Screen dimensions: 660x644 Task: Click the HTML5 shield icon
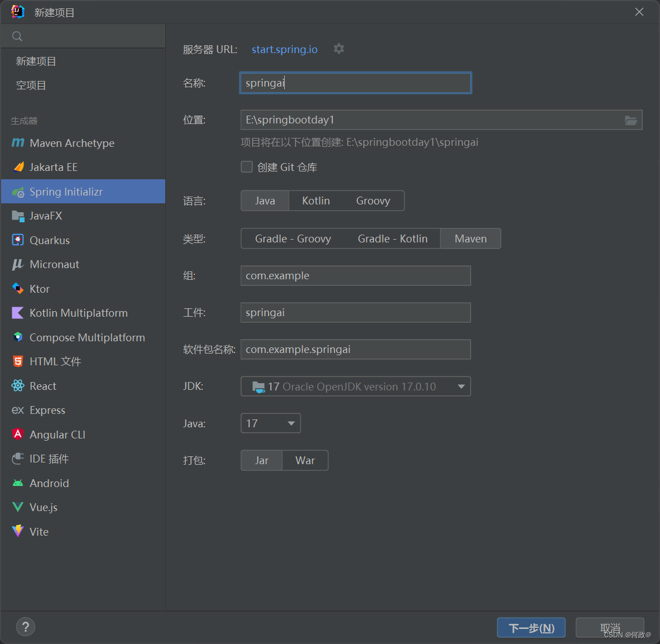[x=18, y=361]
